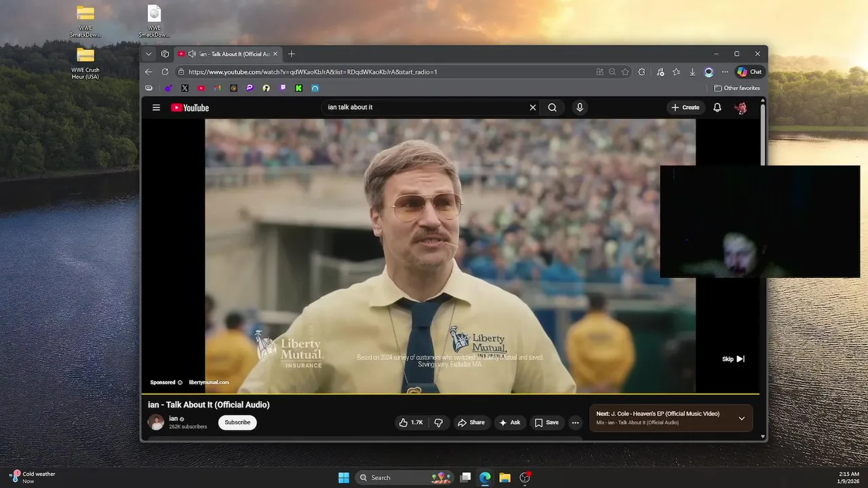Open the Cold weather widget

click(33, 477)
